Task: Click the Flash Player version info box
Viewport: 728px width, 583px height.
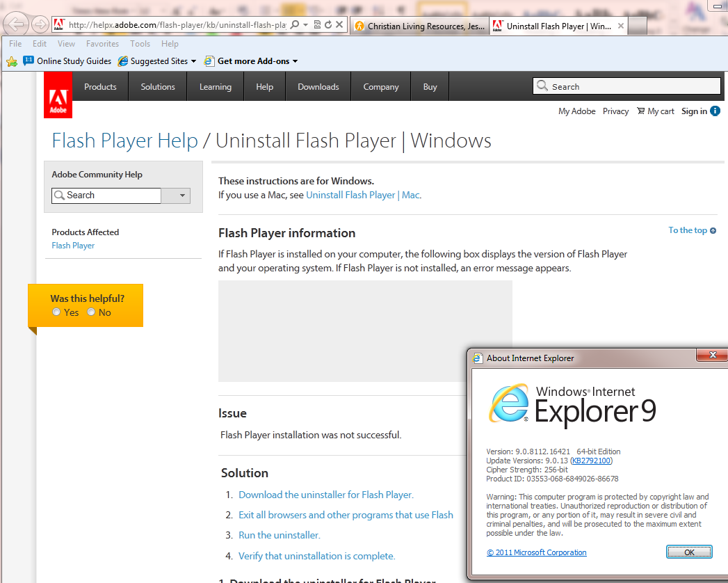Action: point(366,330)
